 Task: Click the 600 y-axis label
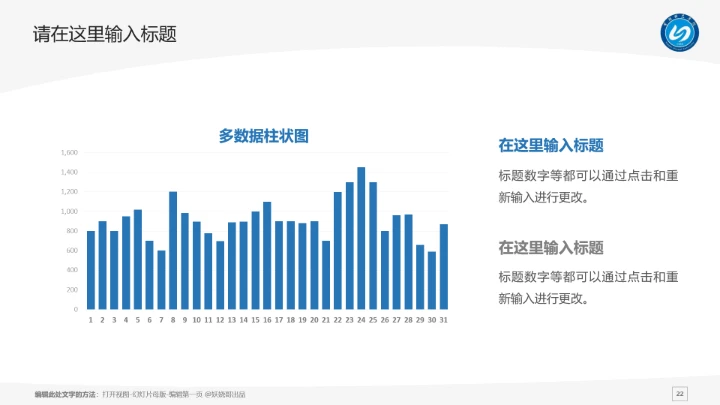pyautogui.click(x=72, y=251)
